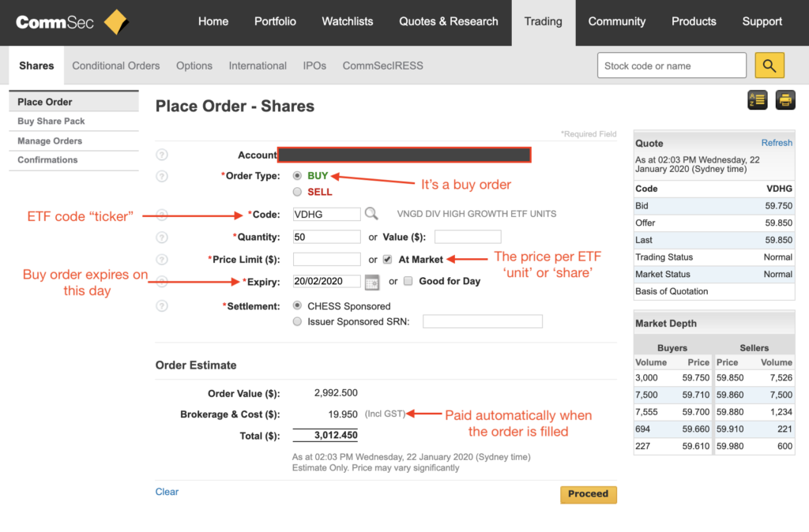Screen dimensions: 809x532
Task: Click help icon next to Price Limit
Action: point(162,260)
